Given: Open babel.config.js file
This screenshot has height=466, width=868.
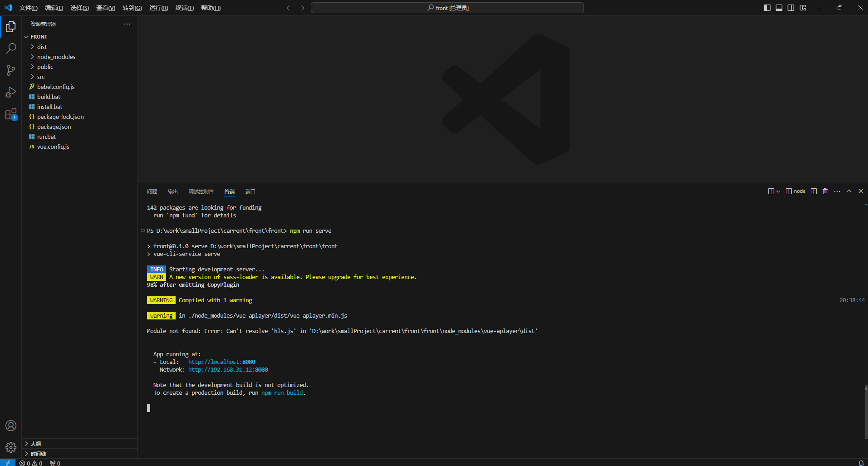Looking at the screenshot, I should point(79,87).
